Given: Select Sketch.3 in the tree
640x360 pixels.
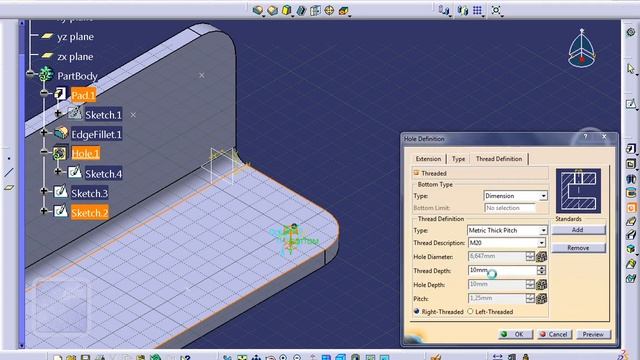Looking at the screenshot, I should tap(89, 193).
